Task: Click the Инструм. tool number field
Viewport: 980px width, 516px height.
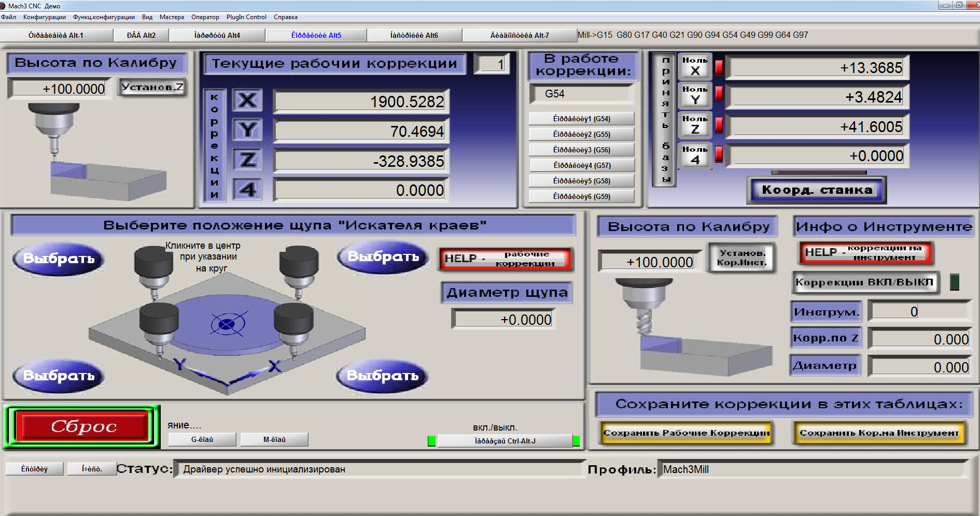Action: (920, 311)
